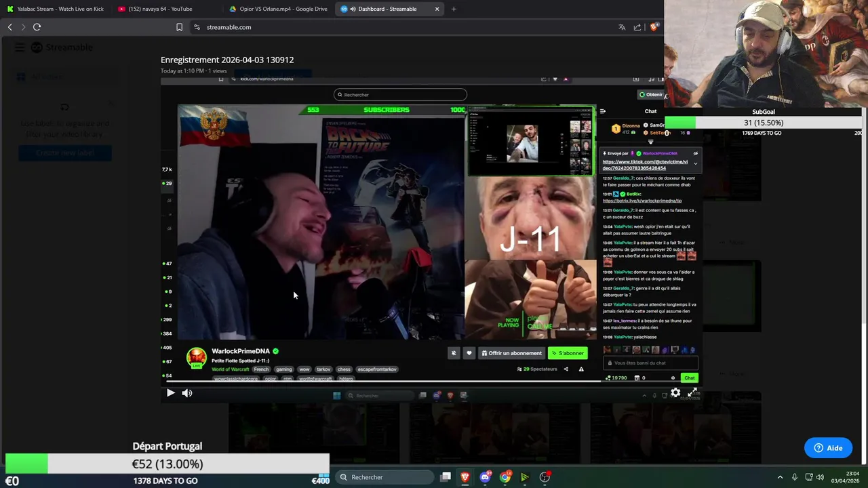Open Streamable player settings gear

click(675, 393)
